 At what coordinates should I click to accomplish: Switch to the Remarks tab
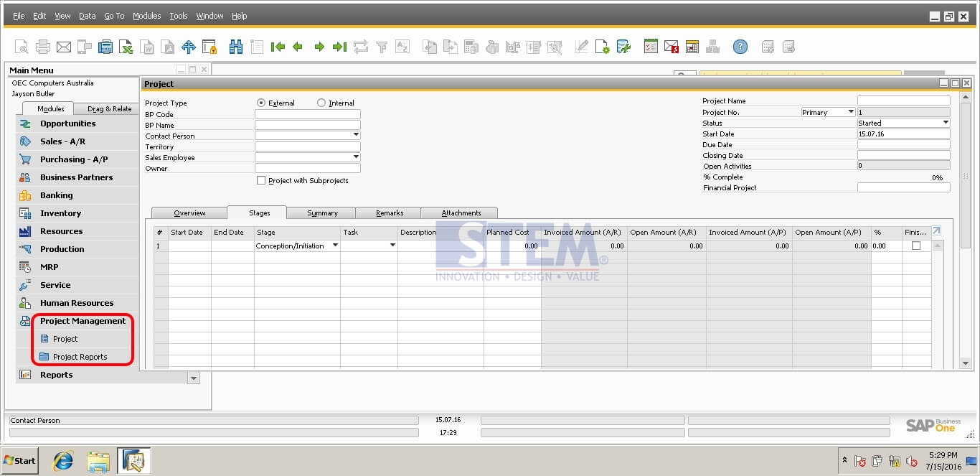click(x=390, y=213)
